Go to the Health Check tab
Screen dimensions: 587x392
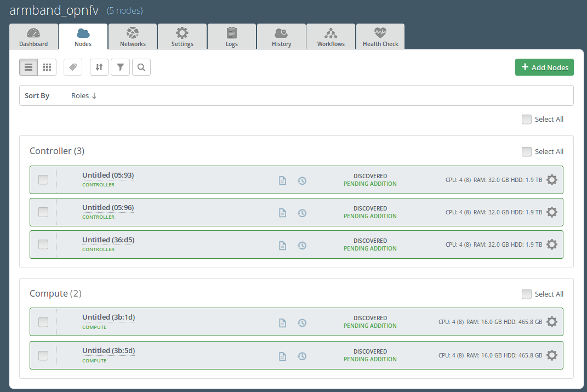380,37
